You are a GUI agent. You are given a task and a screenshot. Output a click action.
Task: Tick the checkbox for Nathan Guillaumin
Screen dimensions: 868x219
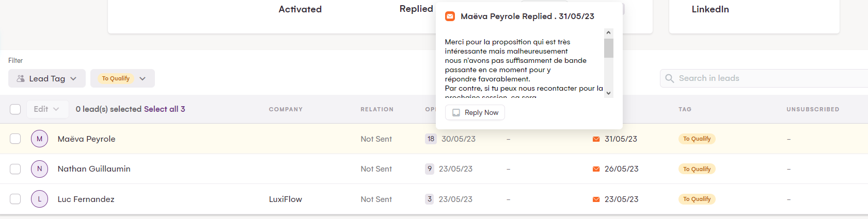(15, 169)
